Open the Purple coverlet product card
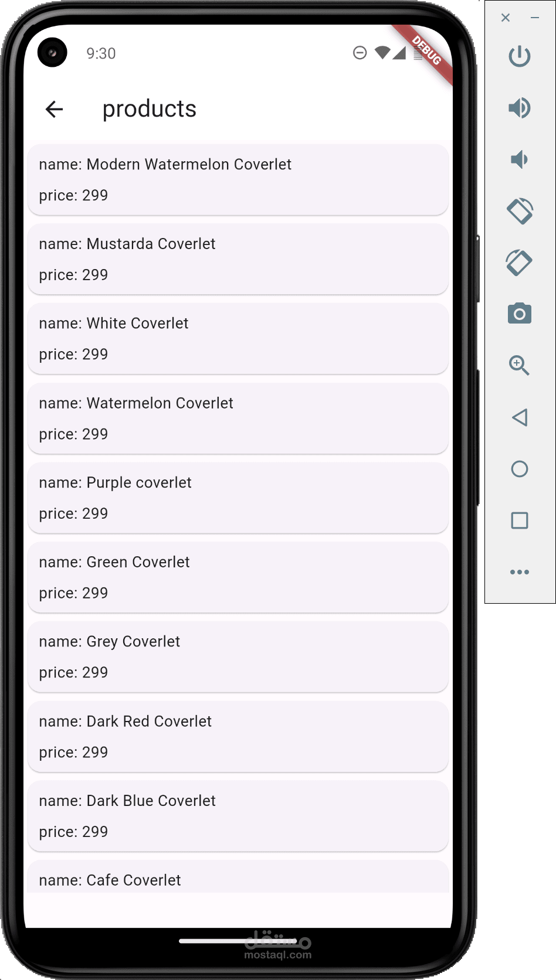Viewport: 556px width, 980px height. tap(238, 498)
